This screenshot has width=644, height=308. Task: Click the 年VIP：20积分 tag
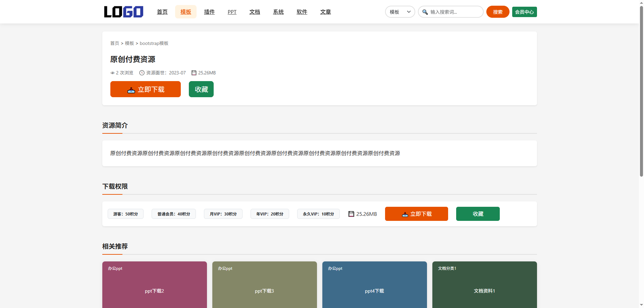pos(270,214)
